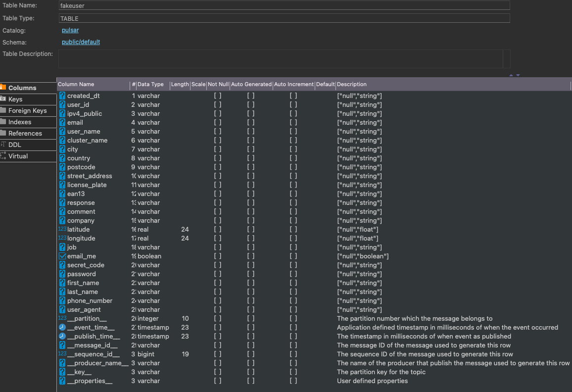
Task: Enable Auto Generated for the user_id column
Action: pyautogui.click(x=251, y=104)
